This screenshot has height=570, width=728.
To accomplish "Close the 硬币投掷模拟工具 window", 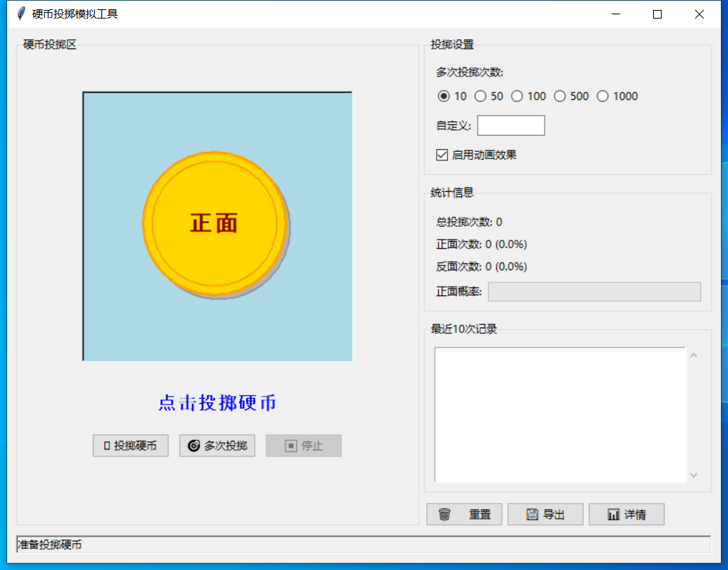I will (699, 14).
